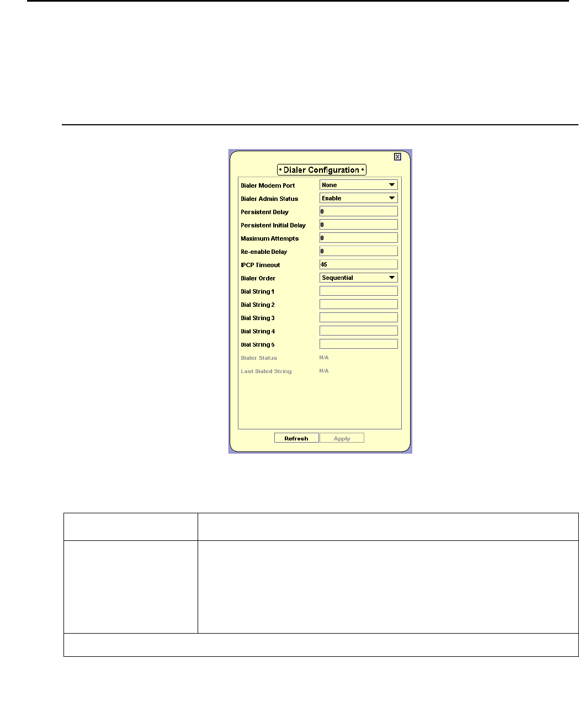Open the Dialer Admin Status dropdown

pos(359,198)
